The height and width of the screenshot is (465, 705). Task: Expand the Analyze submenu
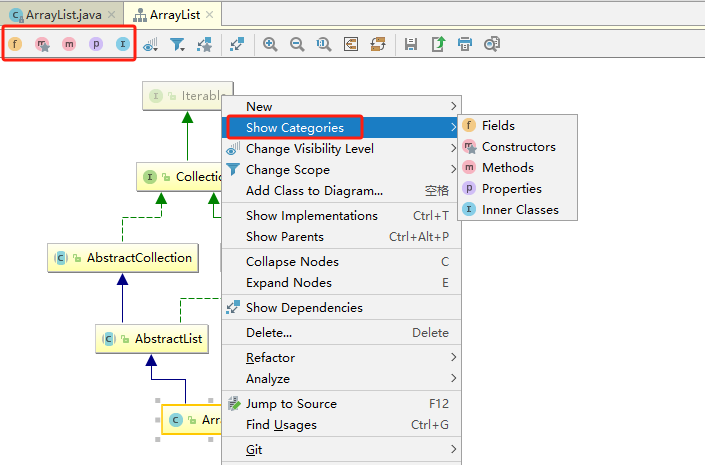342,379
